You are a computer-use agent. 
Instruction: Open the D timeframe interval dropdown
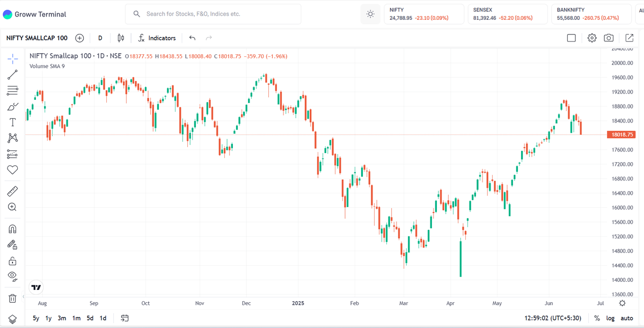click(100, 38)
